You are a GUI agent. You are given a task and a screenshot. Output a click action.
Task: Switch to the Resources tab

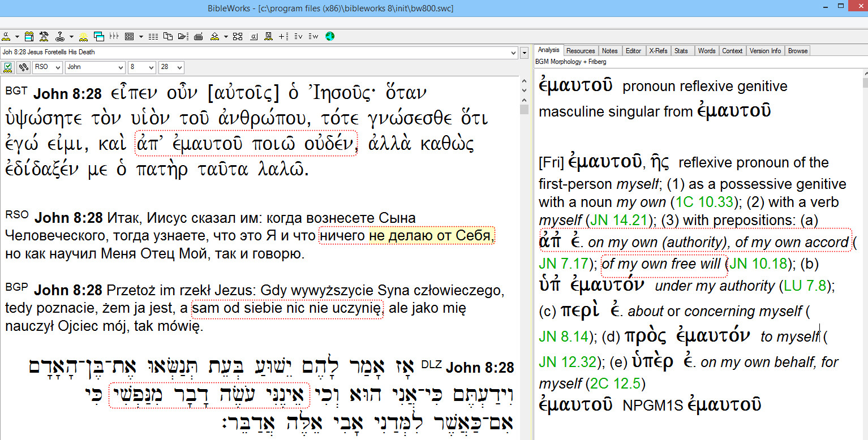click(x=581, y=51)
